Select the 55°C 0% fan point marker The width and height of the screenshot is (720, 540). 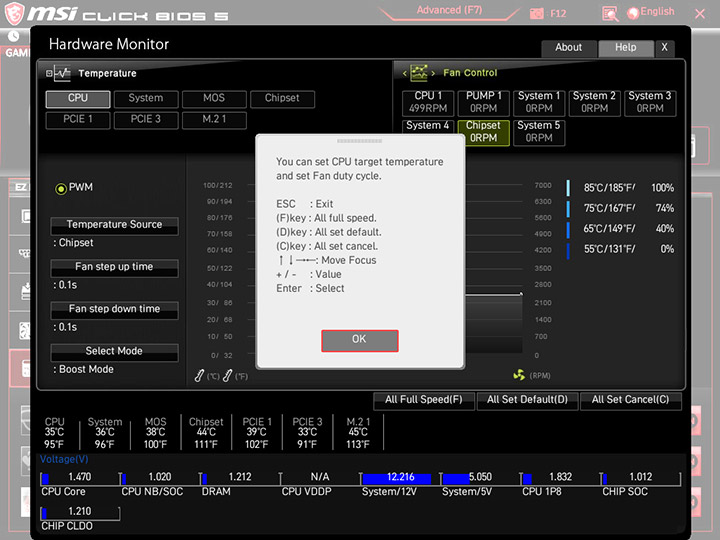point(568,251)
